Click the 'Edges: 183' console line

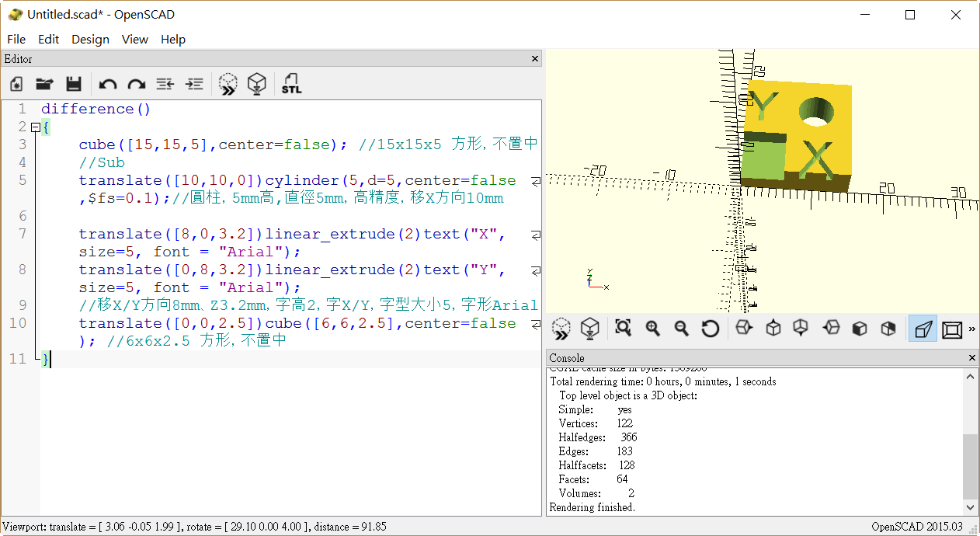pos(596,451)
